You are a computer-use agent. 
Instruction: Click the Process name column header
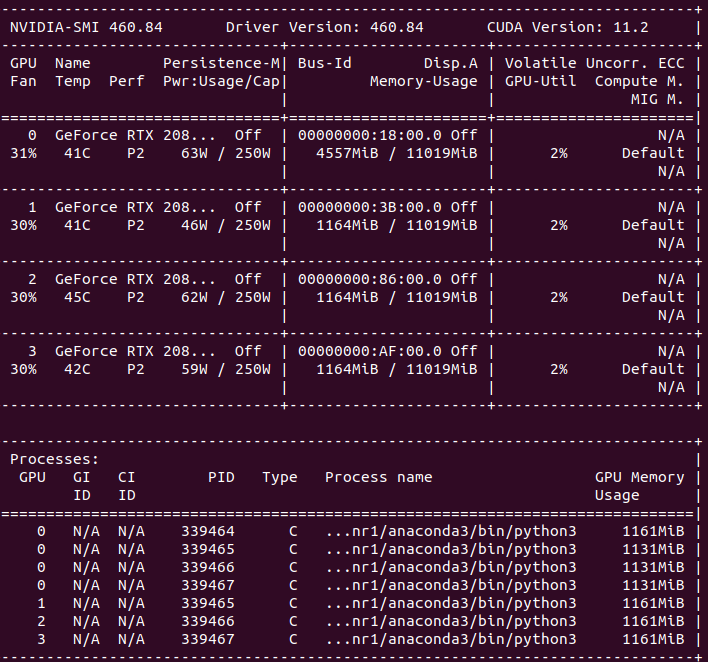click(378, 477)
